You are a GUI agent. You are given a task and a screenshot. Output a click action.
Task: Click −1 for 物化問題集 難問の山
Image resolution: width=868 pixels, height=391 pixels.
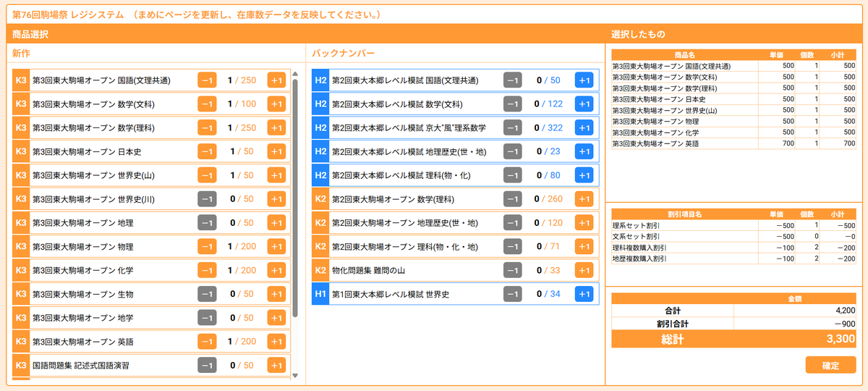point(513,270)
